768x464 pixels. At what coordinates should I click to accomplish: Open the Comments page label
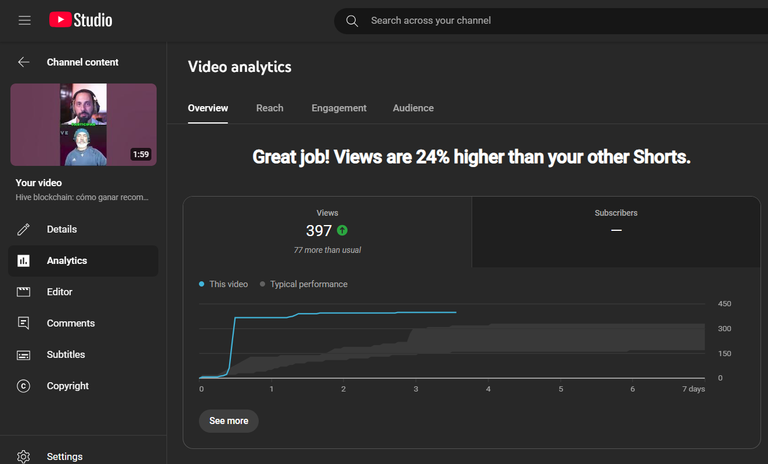[x=71, y=323]
